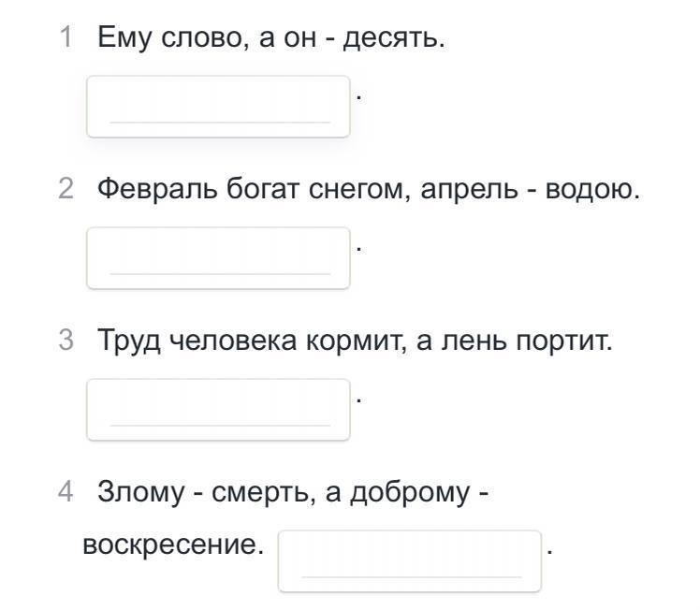Click the word "Ему" in sentence one

click(124, 37)
